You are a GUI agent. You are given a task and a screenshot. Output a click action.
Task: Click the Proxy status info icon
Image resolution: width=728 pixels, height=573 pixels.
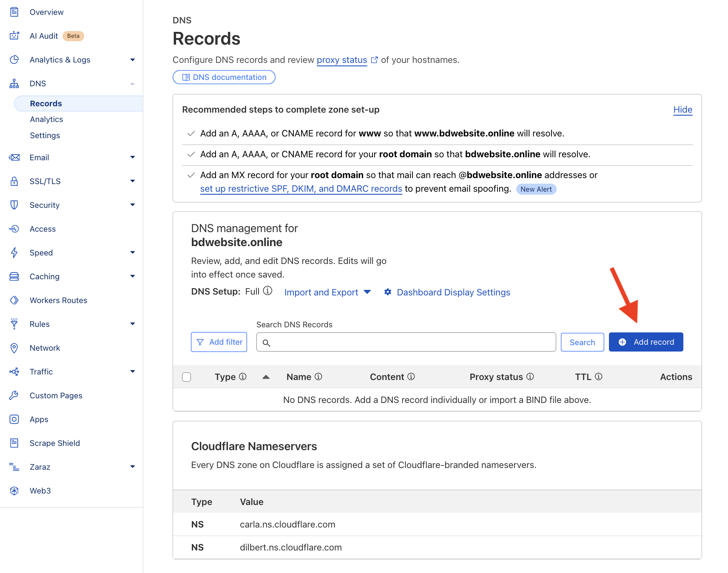(530, 377)
